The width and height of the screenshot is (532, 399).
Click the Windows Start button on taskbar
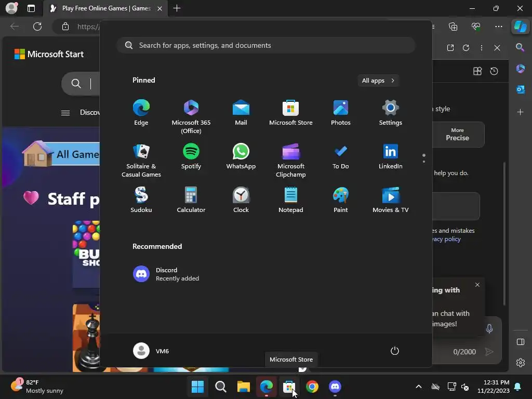click(197, 387)
